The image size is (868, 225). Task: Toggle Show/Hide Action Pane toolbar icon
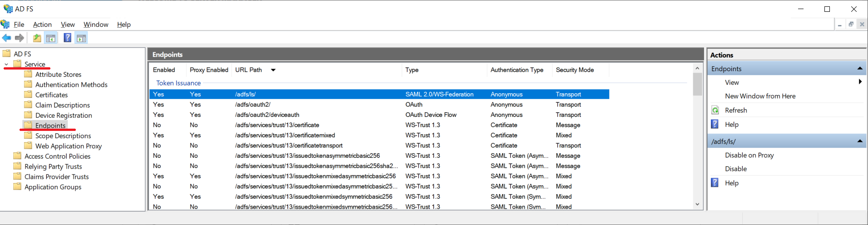tap(81, 38)
